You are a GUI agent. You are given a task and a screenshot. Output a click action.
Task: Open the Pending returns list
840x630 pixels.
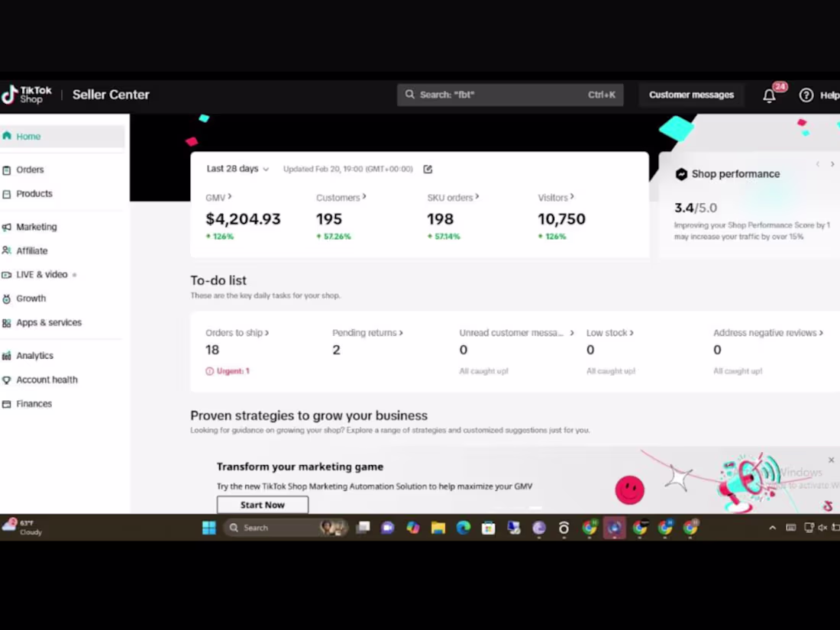click(x=367, y=332)
